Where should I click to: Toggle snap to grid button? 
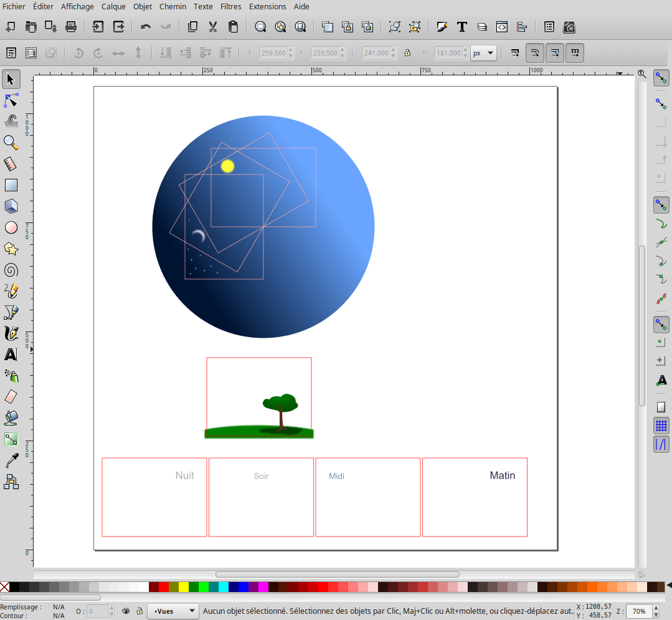pos(661,426)
